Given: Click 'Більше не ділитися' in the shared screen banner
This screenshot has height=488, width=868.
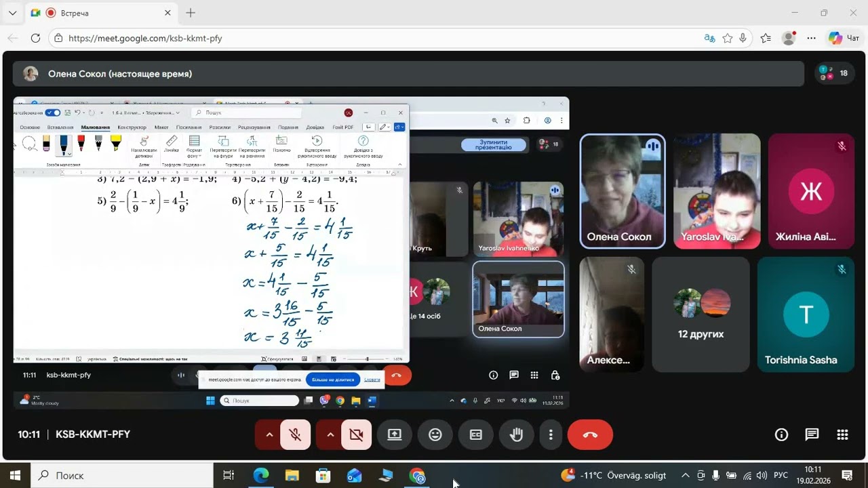Looking at the screenshot, I should point(333,380).
